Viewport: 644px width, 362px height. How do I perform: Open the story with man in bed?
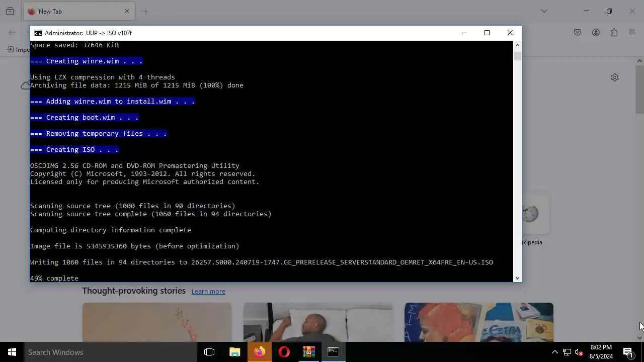click(x=318, y=322)
